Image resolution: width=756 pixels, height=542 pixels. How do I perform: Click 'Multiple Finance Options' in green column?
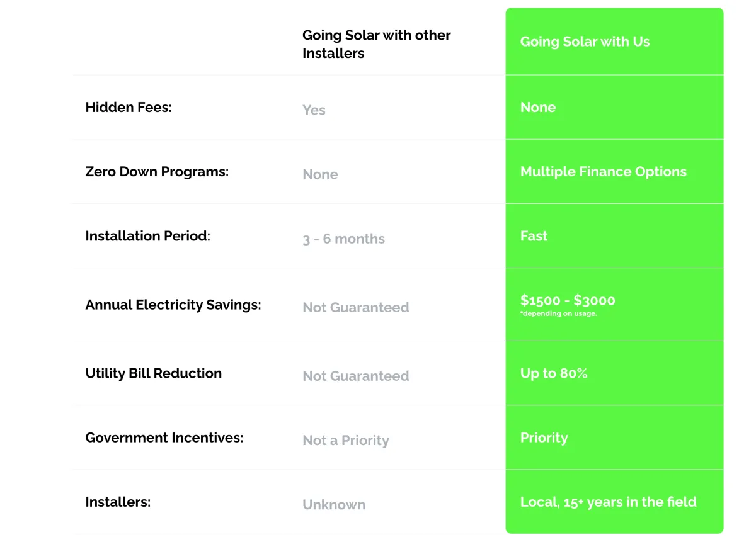603,172
